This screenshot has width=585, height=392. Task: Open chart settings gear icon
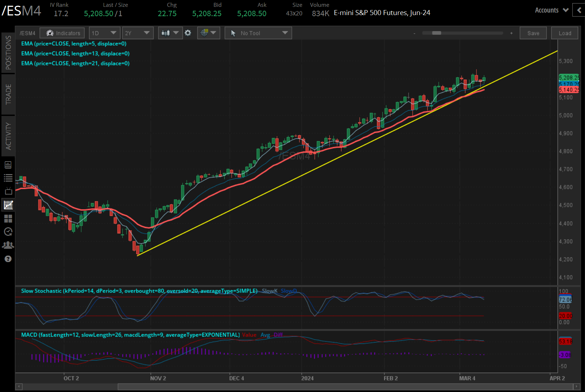(188, 33)
